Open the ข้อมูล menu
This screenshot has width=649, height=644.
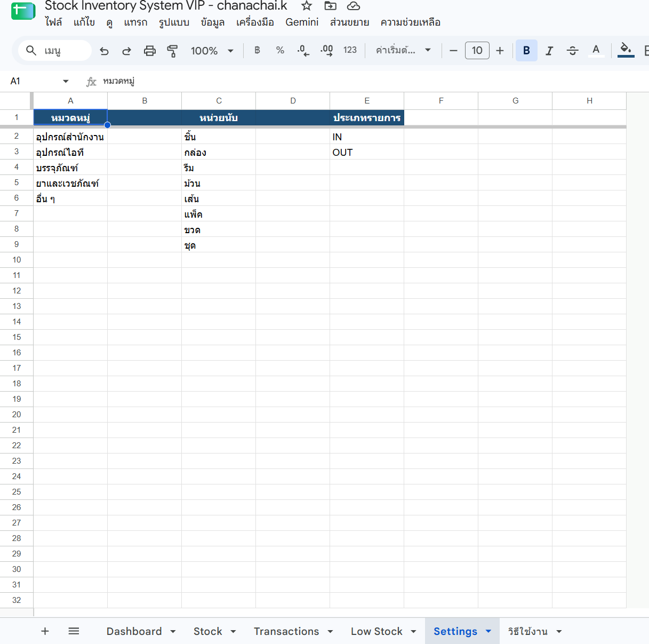212,22
